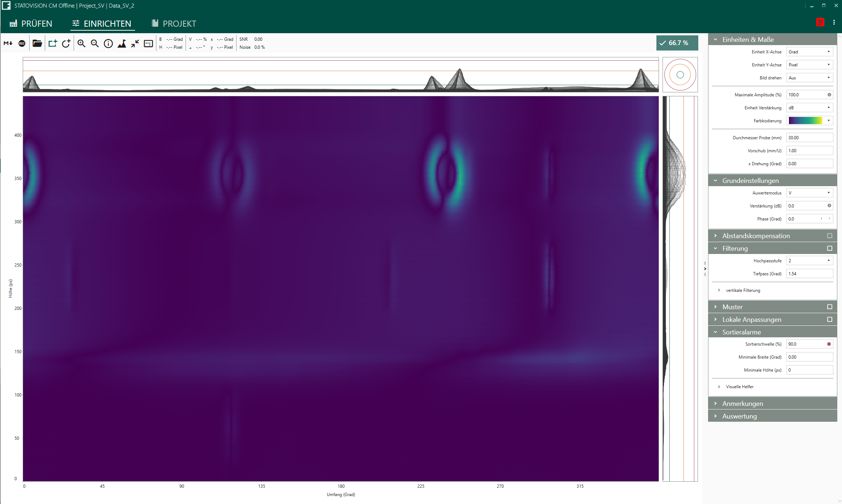Open the red clipboard notification icon
The image size is (842, 504).
820,22
